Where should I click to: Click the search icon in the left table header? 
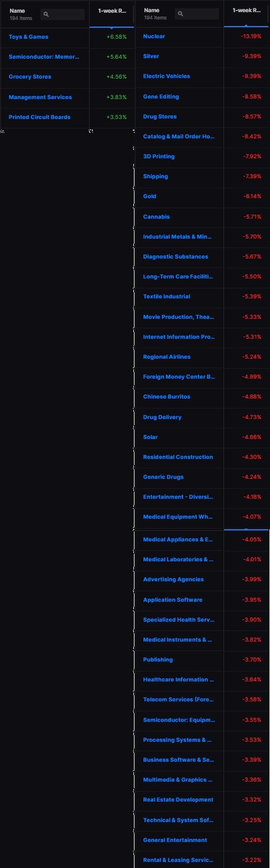tap(46, 14)
